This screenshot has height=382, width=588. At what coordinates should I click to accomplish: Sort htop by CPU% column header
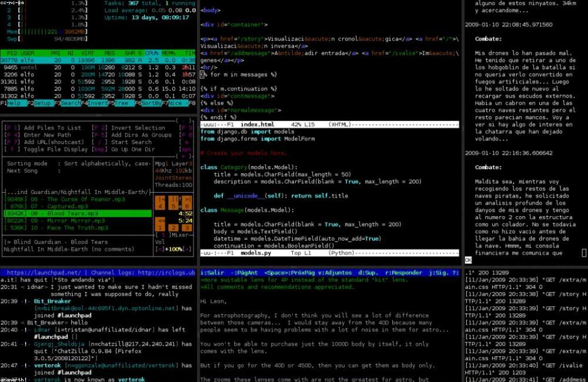[x=152, y=53]
